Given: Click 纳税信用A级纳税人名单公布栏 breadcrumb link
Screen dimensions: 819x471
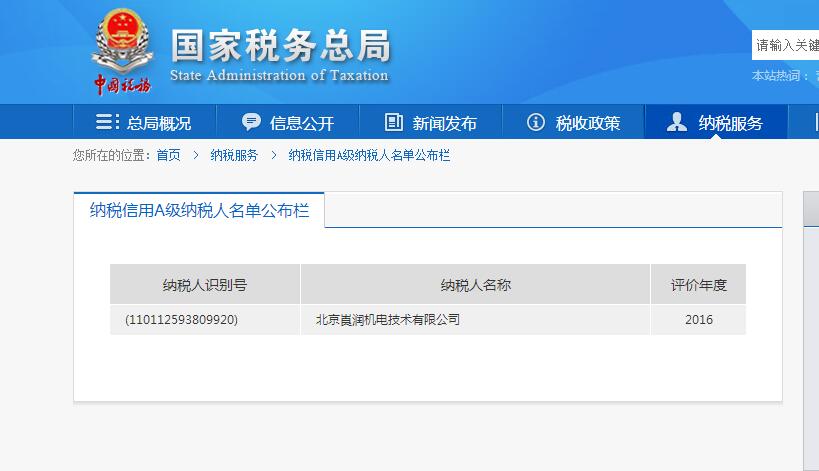Looking at the screenshot, I should pyautogui.click(x=369, y=155).
